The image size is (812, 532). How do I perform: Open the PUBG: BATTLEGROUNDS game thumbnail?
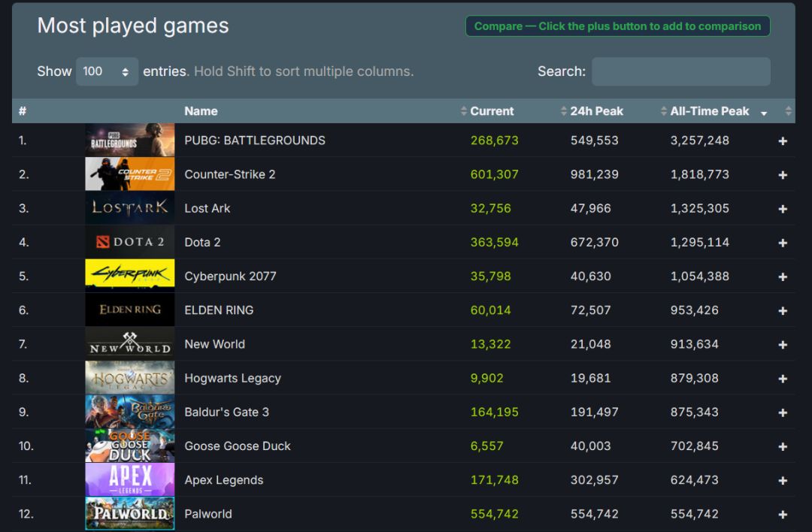[x=129, y=140]
